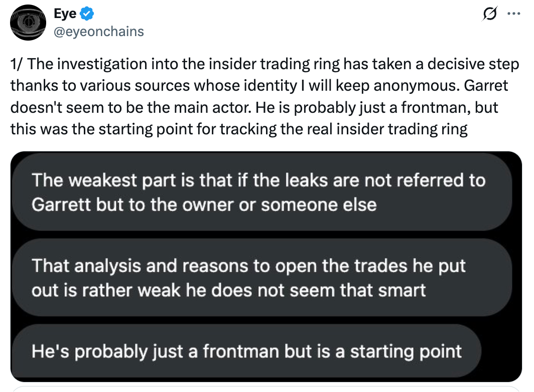Click the "The weakest part" chat bubble

click(x=258, y=192)
